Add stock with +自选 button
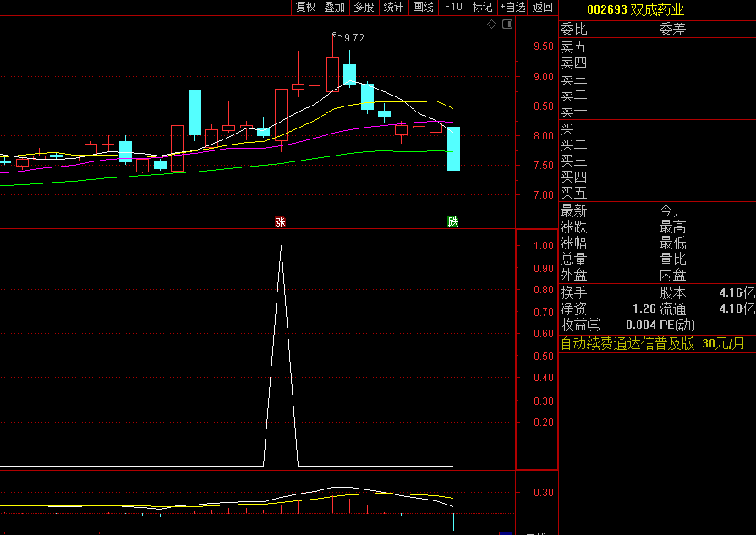Viewport: 756px width, 535px height. [x=512, y=8]
